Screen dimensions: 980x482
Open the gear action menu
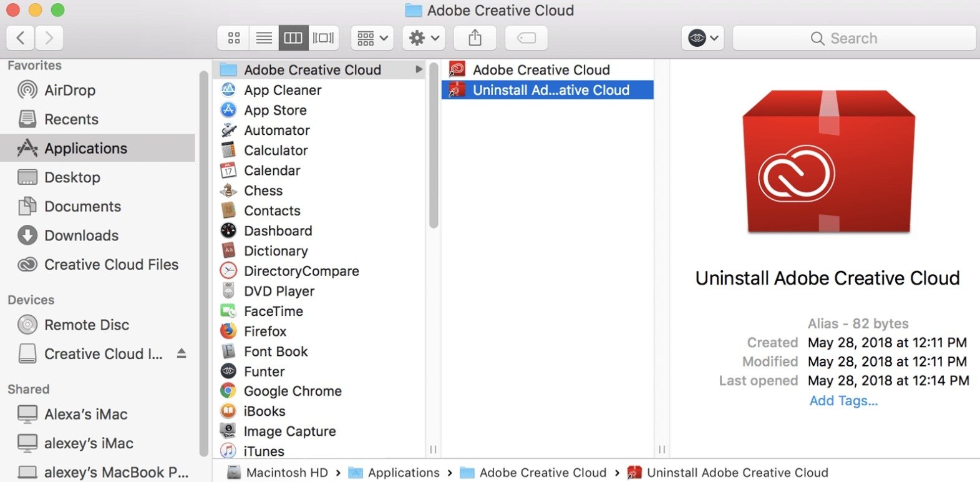coord(424,38)
